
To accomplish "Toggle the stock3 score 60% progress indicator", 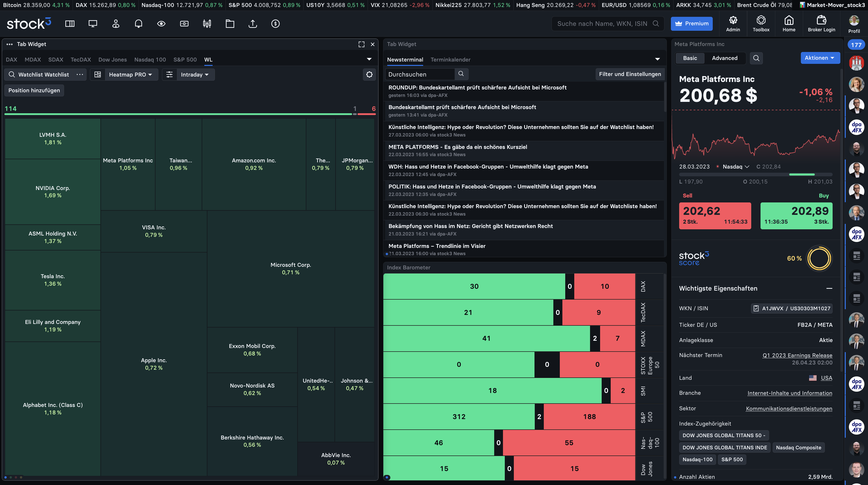I will pos(820,258).
